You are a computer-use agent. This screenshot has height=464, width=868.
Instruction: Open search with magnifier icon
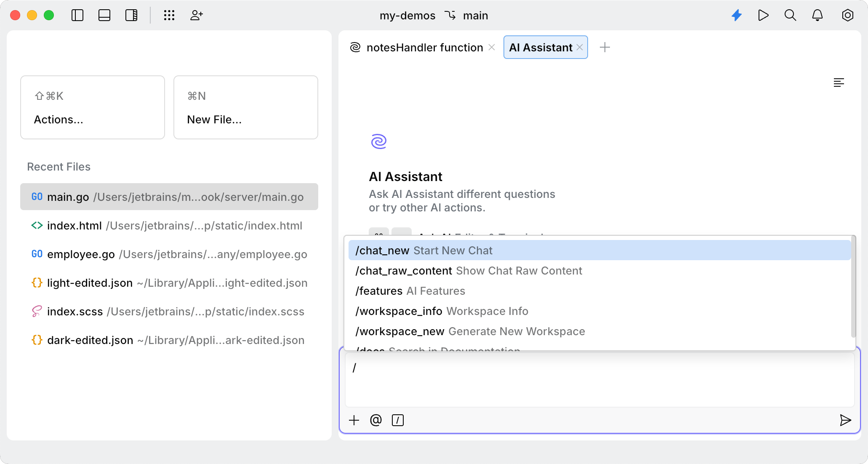[790, 16]
